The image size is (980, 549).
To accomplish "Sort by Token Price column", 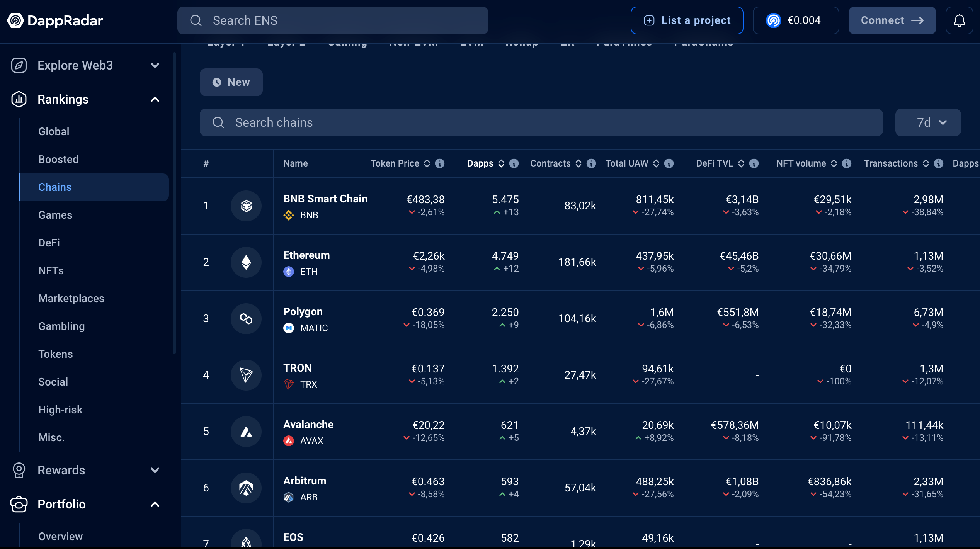I will (427, 163).
